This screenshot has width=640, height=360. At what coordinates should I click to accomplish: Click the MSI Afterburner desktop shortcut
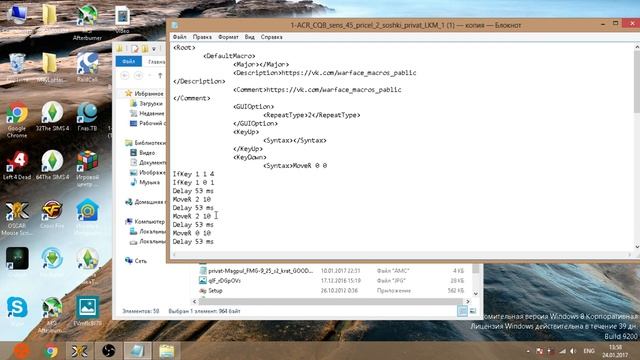[x=87, y=22]
